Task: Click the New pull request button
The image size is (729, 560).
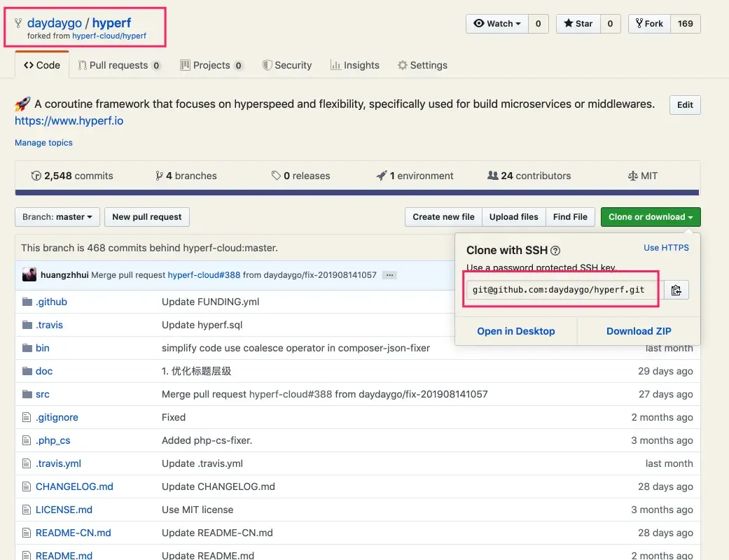Action: pos(147,217)
